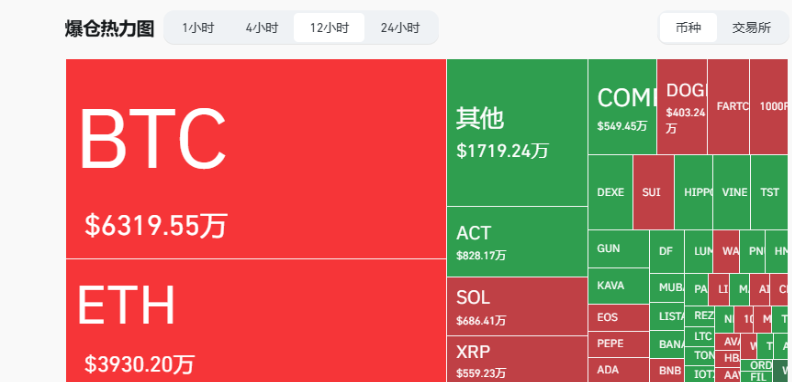This screenshot has height=382, width=792.
Task: Toggle view to 币种
Action: (688, 28)
